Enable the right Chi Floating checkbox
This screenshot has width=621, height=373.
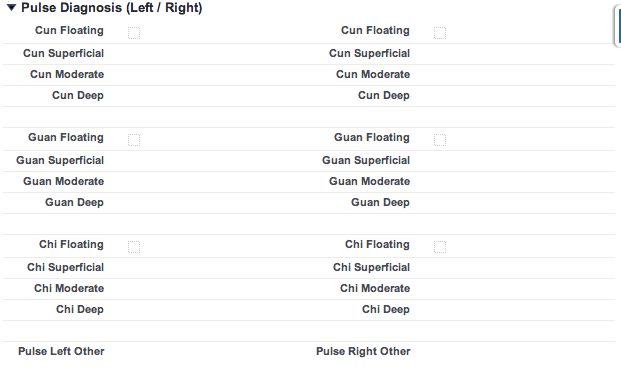point(440,247)
